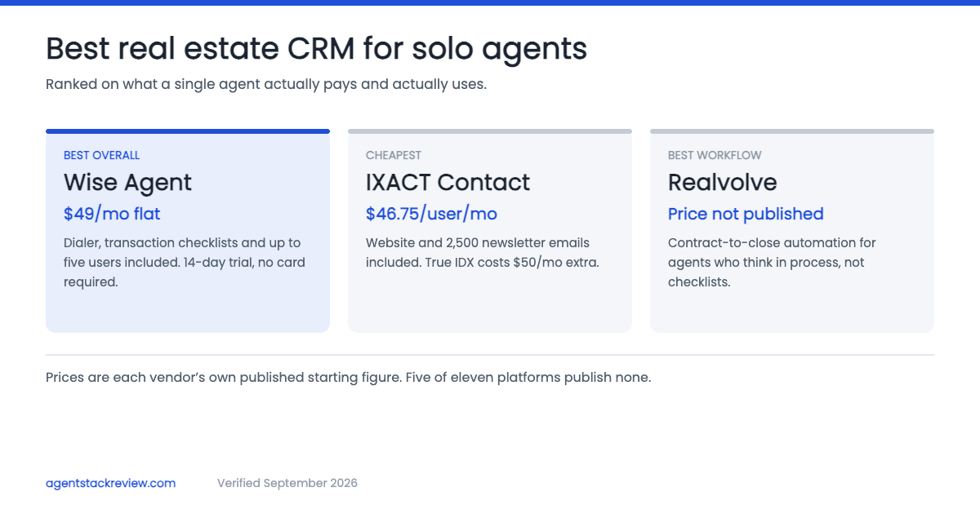Click the BEST WORKFLOW label
The height and width of the screenshot is (514, 980).
coord(715,155)
